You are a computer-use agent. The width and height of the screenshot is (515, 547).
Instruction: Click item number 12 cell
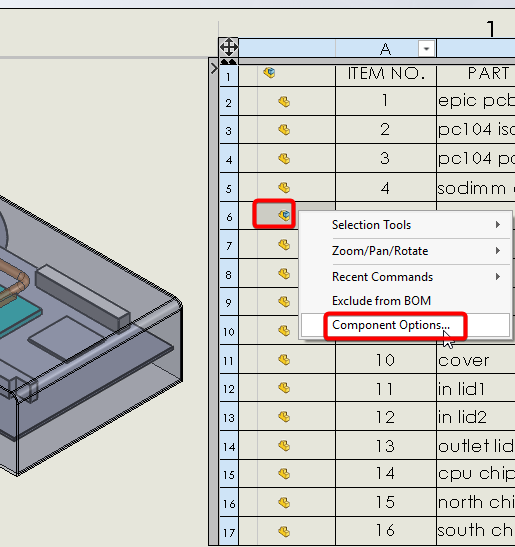386,417
